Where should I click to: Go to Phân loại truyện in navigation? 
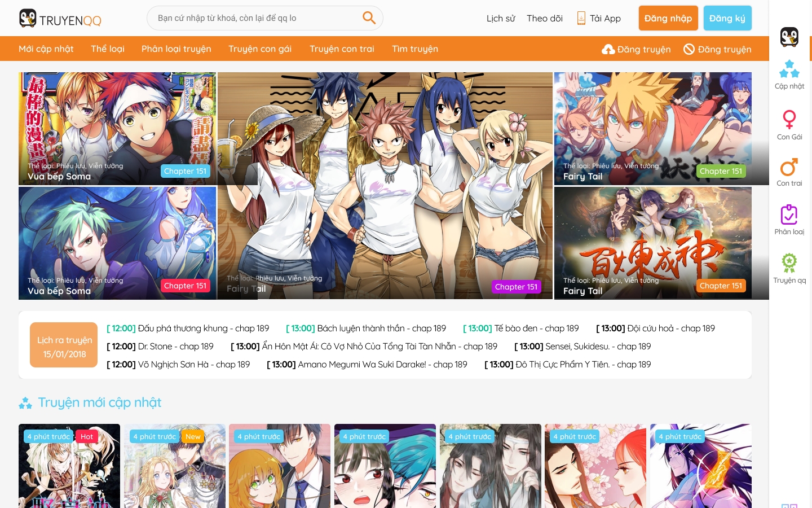(176, 49)
